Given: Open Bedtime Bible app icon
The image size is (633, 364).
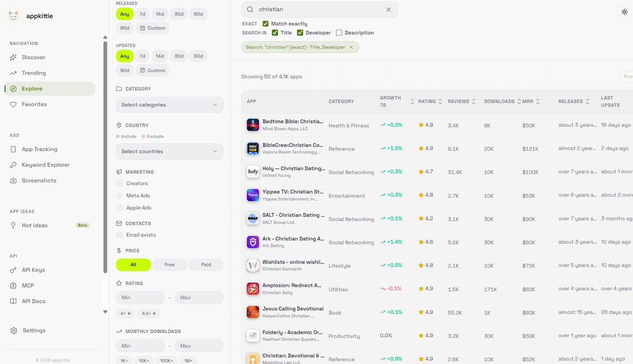Looking at the screenshot, I should coord(253,125).
